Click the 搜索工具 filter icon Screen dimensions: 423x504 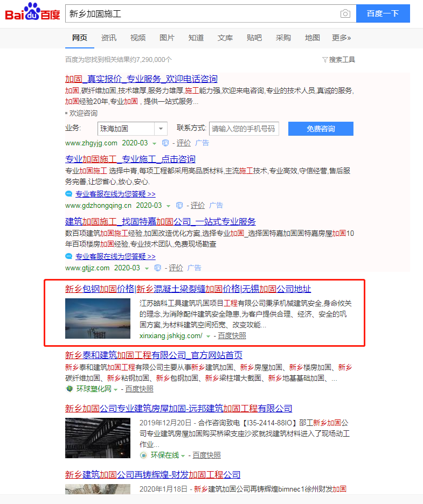tap(325, 60)
